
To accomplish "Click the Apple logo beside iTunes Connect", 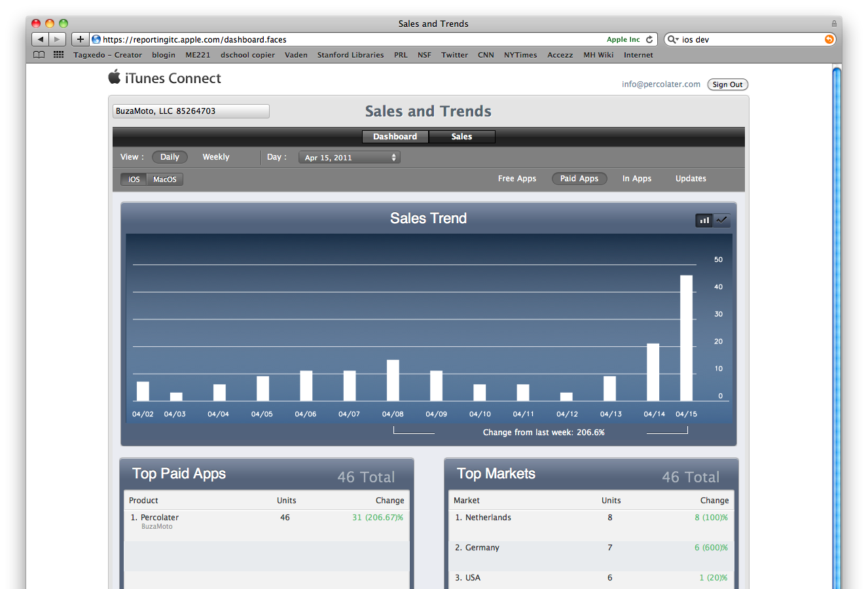I will coord(115,77).
